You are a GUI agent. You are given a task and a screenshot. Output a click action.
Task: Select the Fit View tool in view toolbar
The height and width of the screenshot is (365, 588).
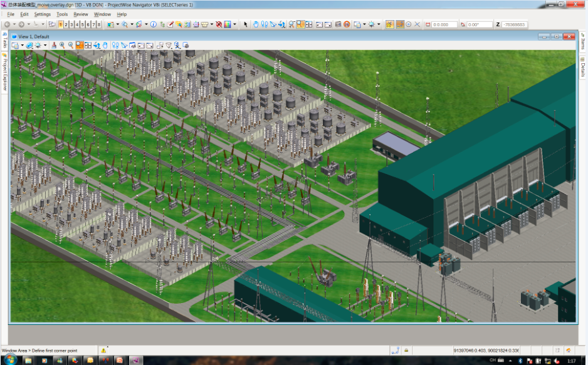click(88, 45)
